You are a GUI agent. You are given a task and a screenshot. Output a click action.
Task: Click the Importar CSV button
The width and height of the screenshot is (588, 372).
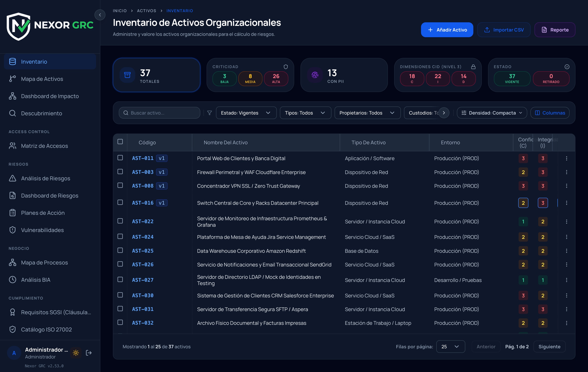tap(504, 30)
